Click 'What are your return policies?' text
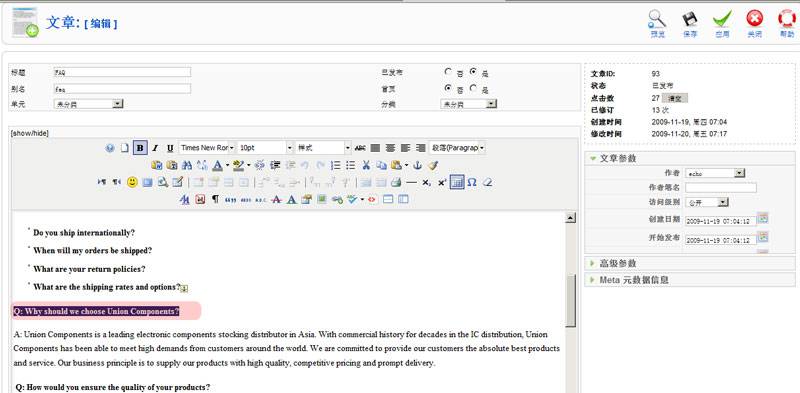 (89, 269)
